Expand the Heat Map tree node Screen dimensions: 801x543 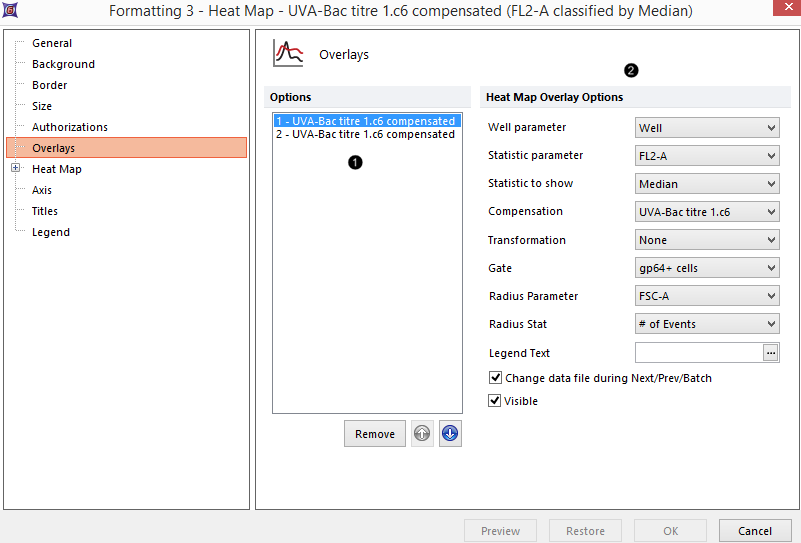pyautogui.click(x=16, y=169)
